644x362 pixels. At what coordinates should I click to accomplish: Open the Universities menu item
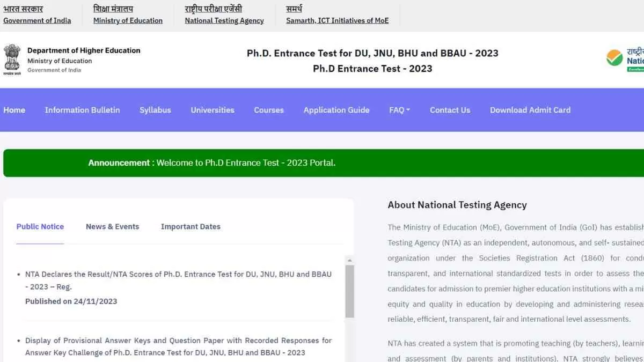point(213,110)
